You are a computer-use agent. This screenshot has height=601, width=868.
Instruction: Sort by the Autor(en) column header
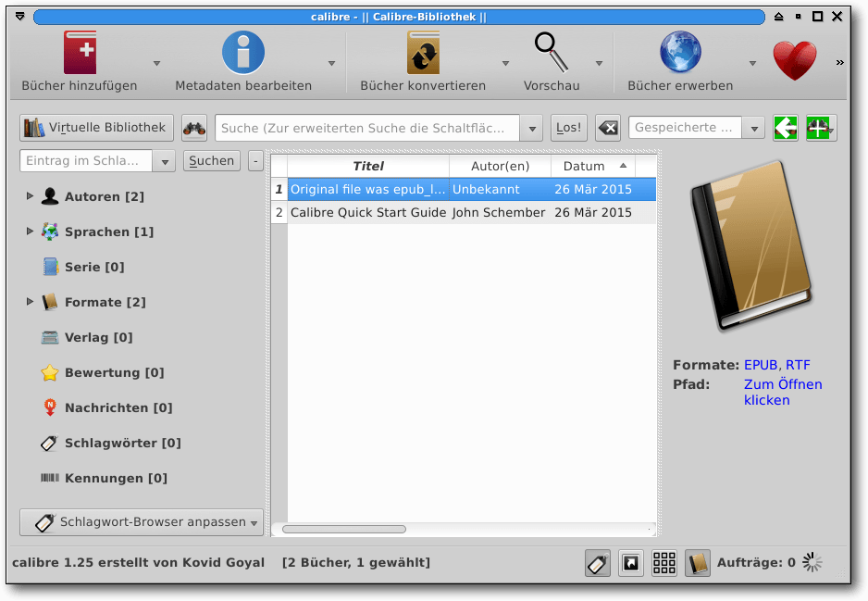(500, 166)
